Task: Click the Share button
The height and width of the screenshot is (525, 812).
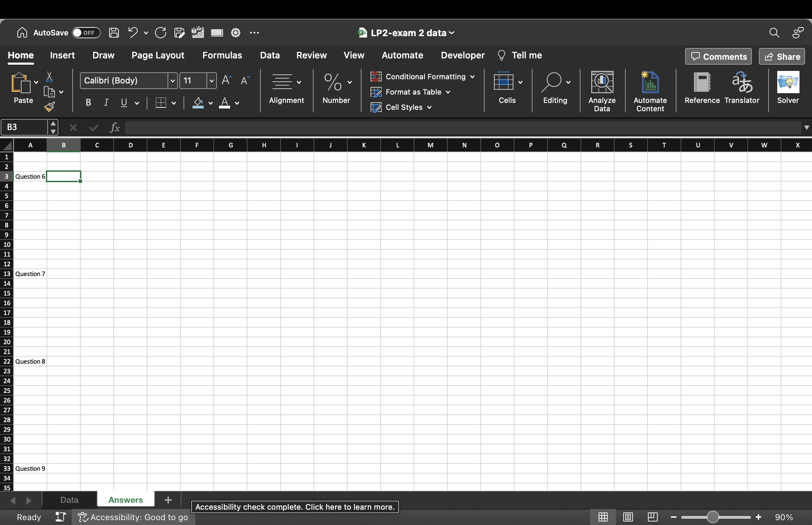Action: 782,56
